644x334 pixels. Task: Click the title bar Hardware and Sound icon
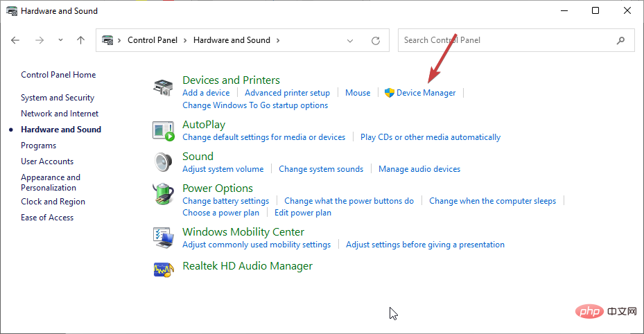click(12, 11)
